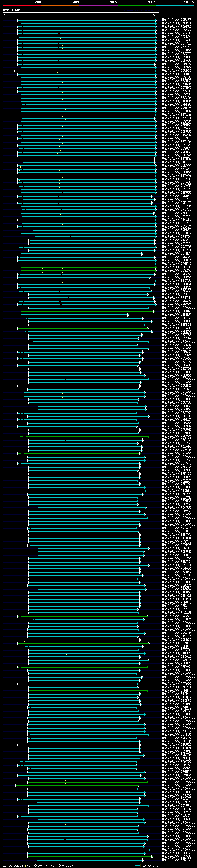Click label UniRef100_P25469
The image size is (197, 868).
pyautogui.click(x=176, y=128)
